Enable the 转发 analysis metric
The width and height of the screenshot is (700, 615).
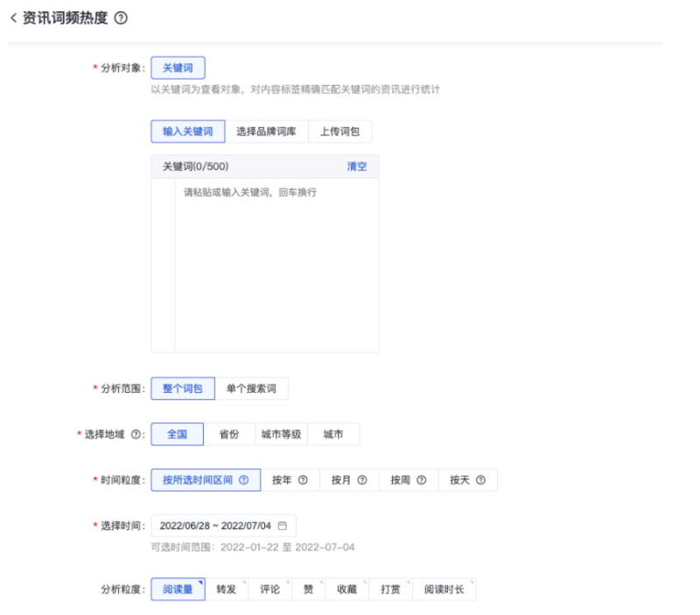point(225,590)
